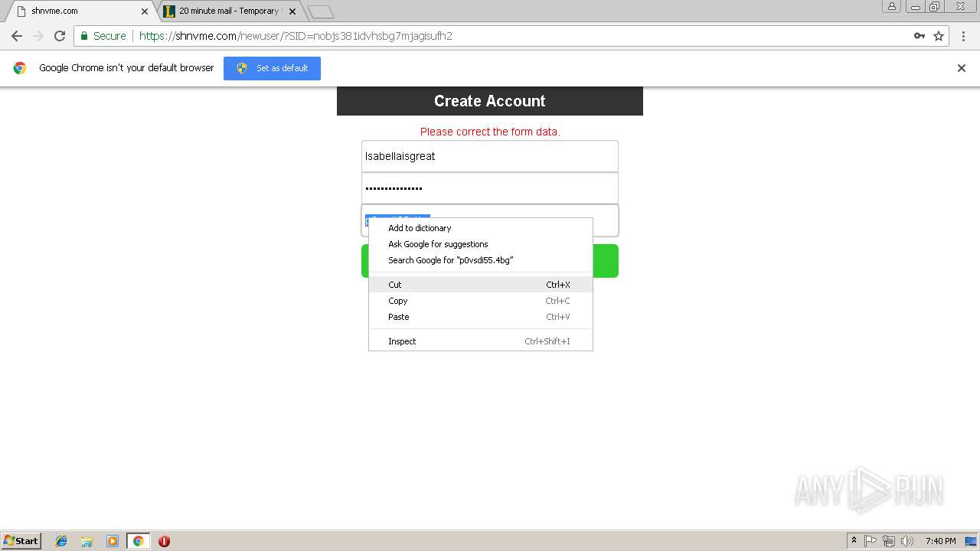
Task: Click Show desktop button in tray
Action: coord(972,541)
